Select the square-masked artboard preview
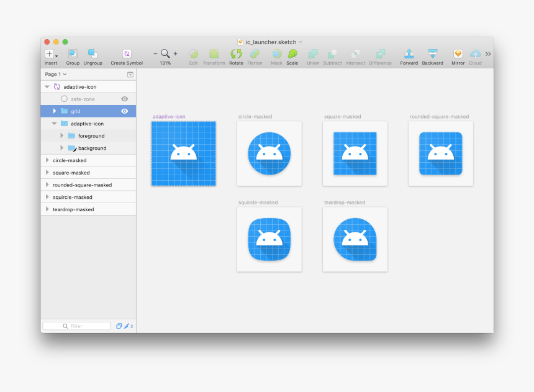534x392 pixels. click(x=355, y=153)
